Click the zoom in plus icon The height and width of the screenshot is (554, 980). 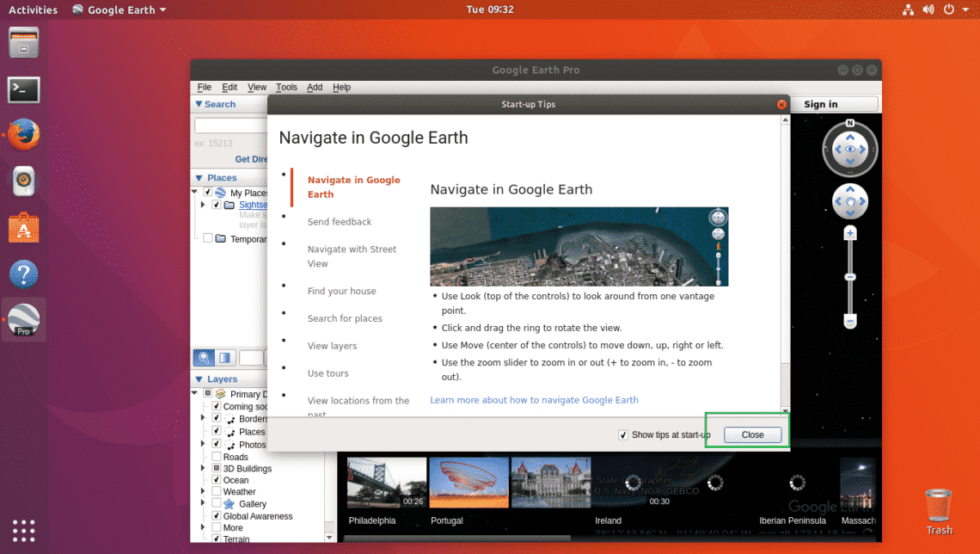[850, 233]
